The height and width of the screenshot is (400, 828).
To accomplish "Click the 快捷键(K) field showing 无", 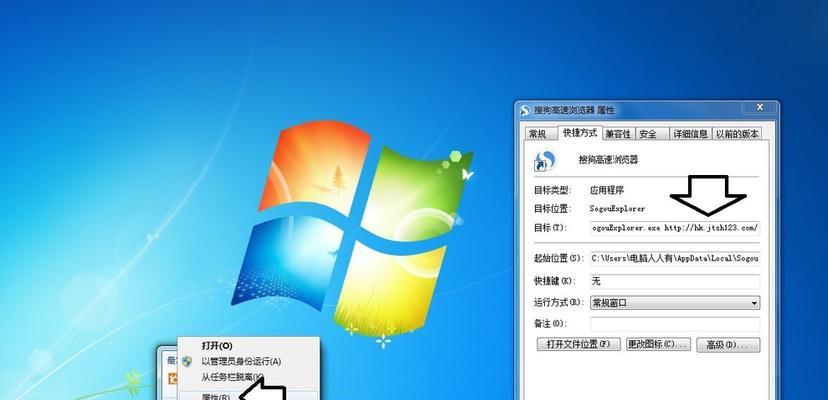I will (x=675, y=282).
